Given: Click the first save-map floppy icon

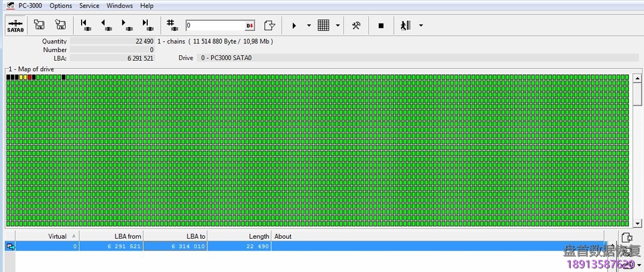Looking at the screenshot, I should (x=39, y=25).
